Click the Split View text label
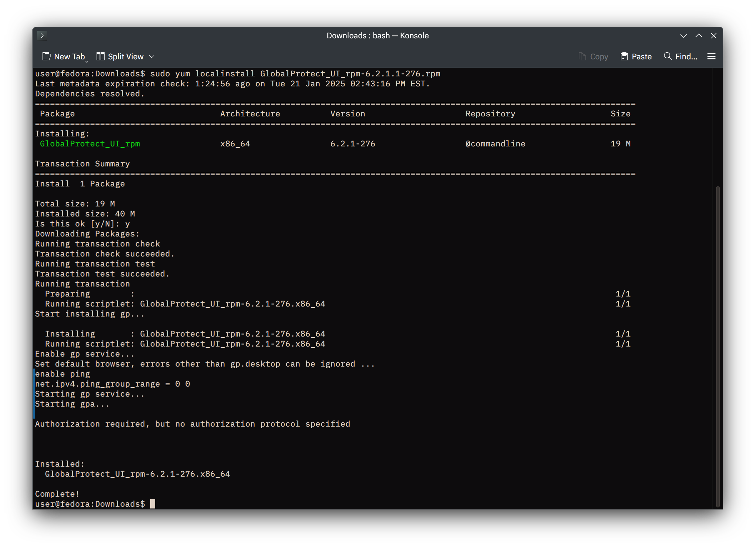This screenshot has width=756, height=548. pos(126,57)
